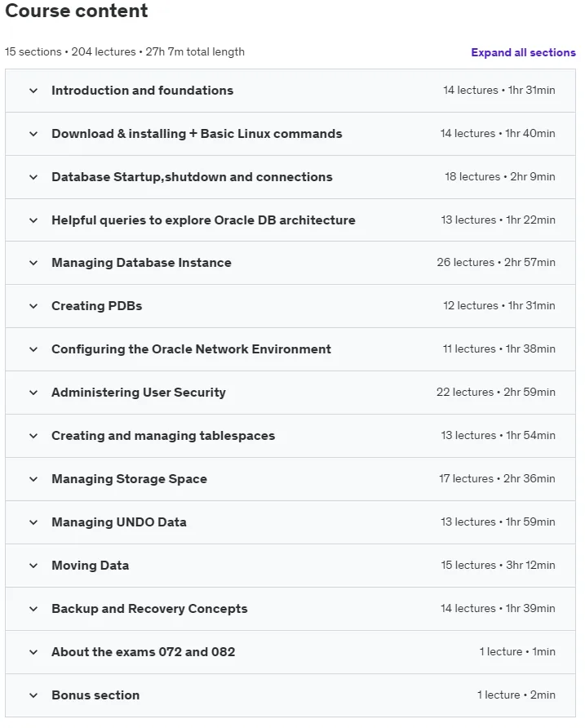
Task: Click chevron beside Download & installing section
Action: pos(33,134)
